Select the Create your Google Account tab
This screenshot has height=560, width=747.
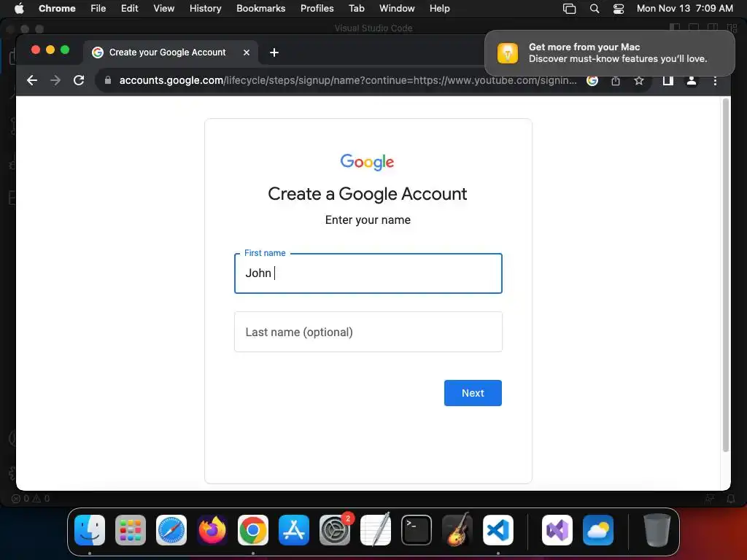pos(171,52)
